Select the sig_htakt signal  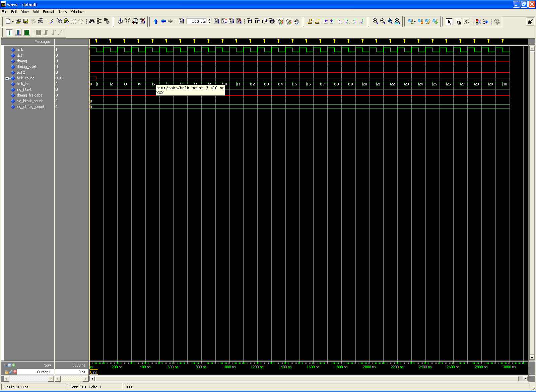[24, 89]
